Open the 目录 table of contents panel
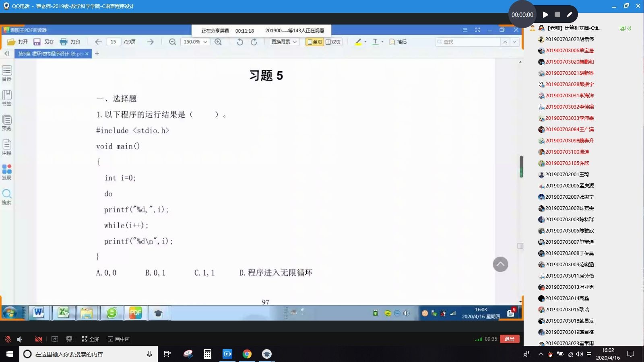 click(6, 72)
